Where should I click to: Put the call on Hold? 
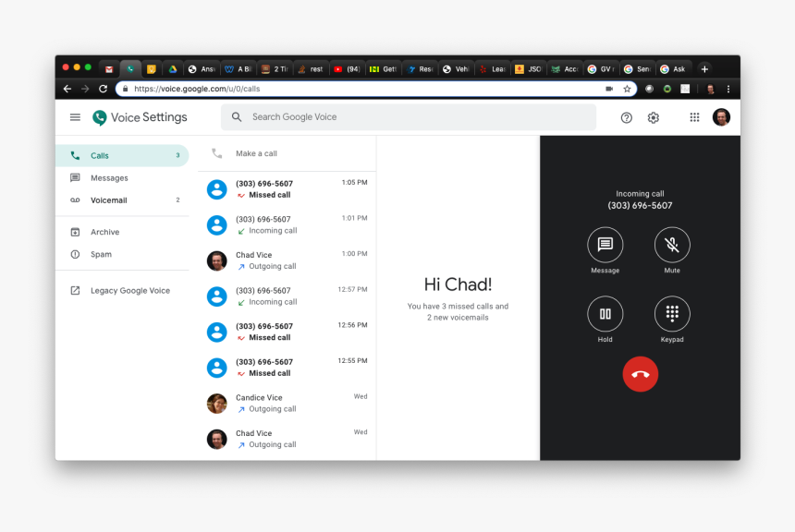(x=605, y=314)
